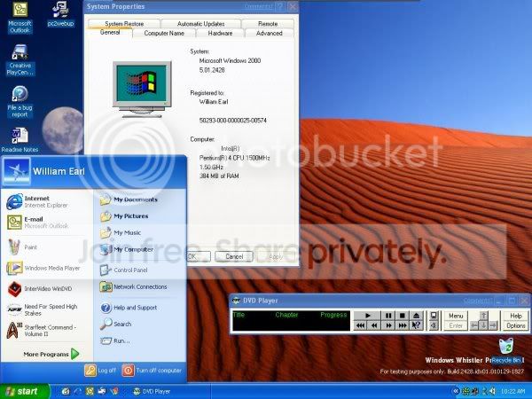Pause playback in the DVD Player
532x399 pixels.
click(x=388, y=315)
